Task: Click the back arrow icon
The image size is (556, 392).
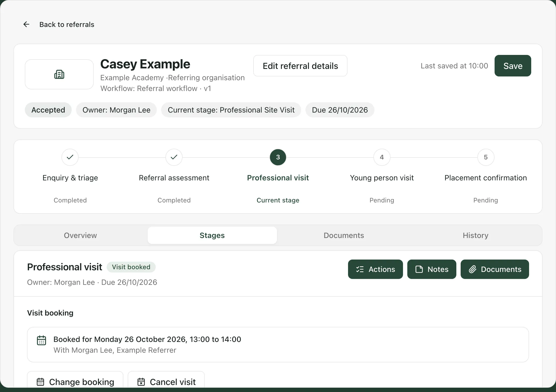Action: (x=26, y=24)
